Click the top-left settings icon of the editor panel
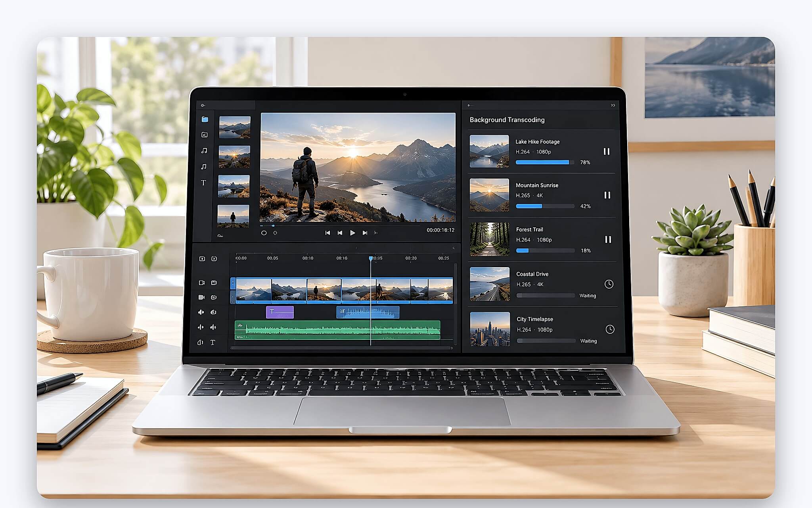 [203, 105]
